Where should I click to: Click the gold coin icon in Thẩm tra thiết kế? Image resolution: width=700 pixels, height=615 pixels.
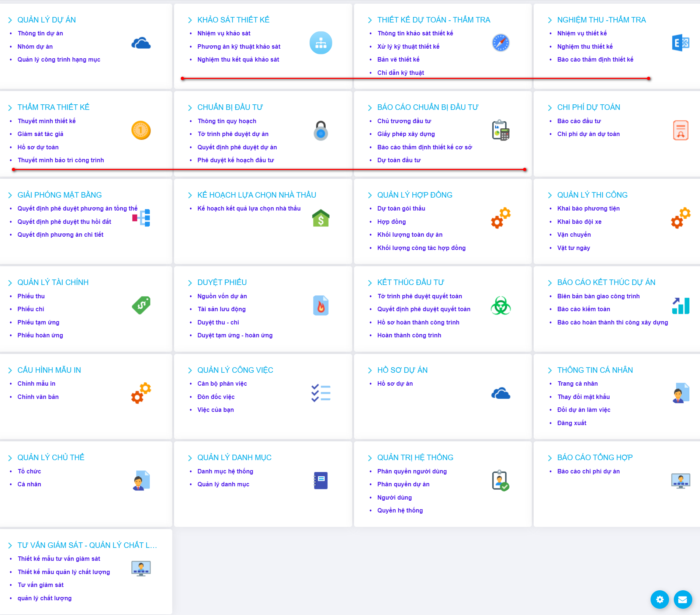click(x=141, y=130)
